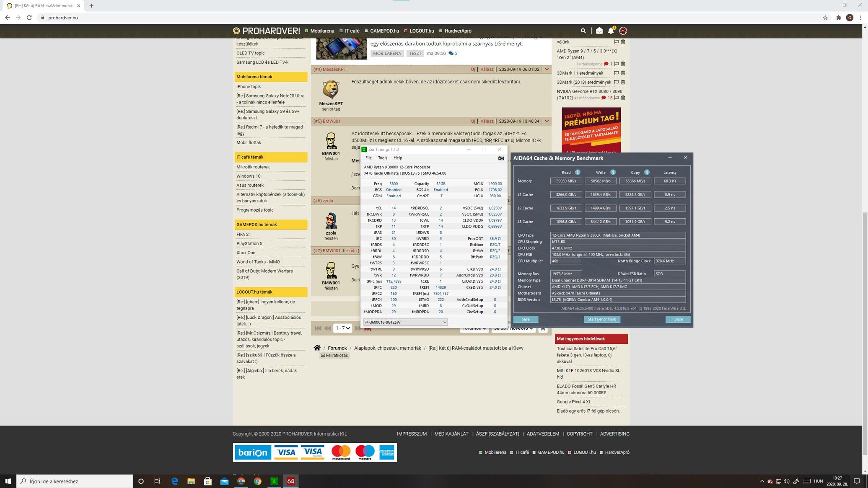Go to LOGOUT.hu in top navigation
Viewport: 868px width, 488px height.
click(x=422, y=31)
